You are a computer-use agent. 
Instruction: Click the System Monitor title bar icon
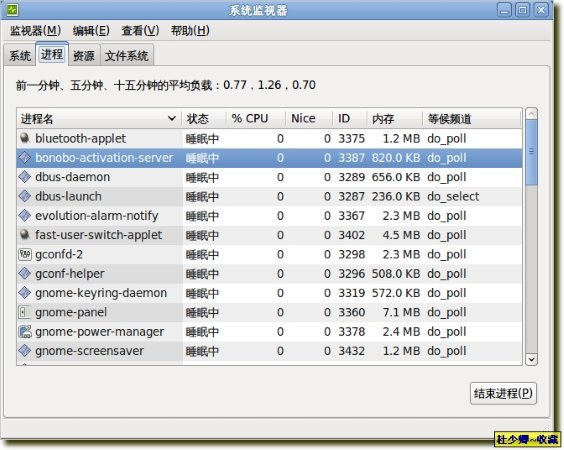pyautogui.click(x=12, y=10)
